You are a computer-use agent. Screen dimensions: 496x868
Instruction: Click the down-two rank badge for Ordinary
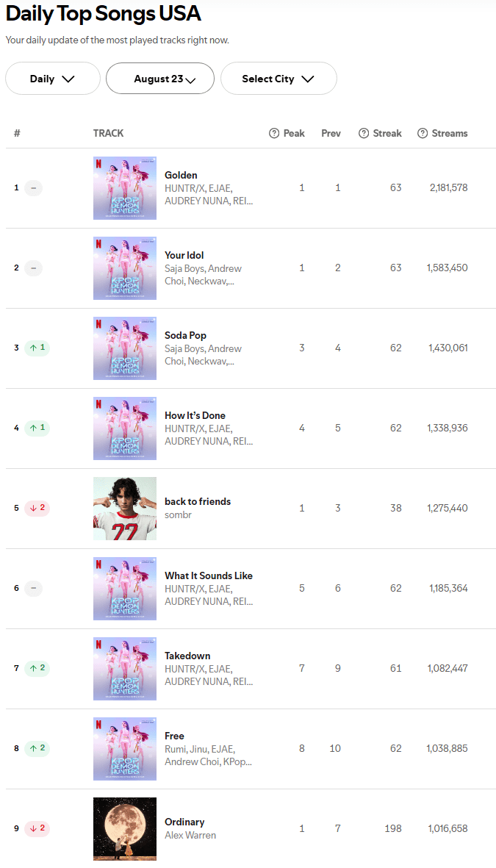pyautogui.click(x=37, y=828)
